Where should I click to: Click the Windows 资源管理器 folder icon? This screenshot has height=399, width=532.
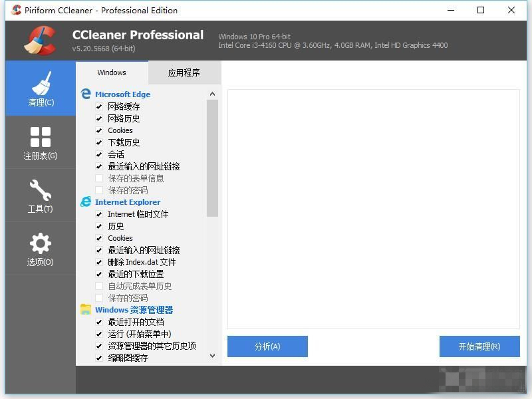pyautogui.click(x=86, y=309)
